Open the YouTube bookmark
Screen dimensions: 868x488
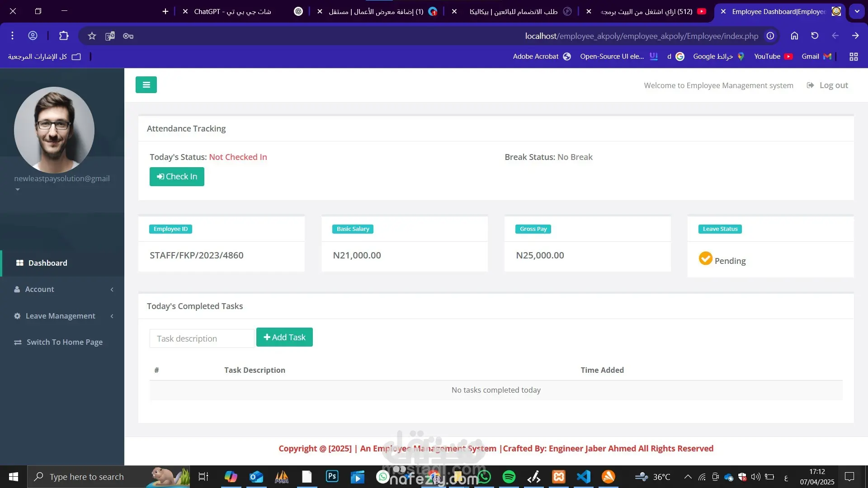773,56
